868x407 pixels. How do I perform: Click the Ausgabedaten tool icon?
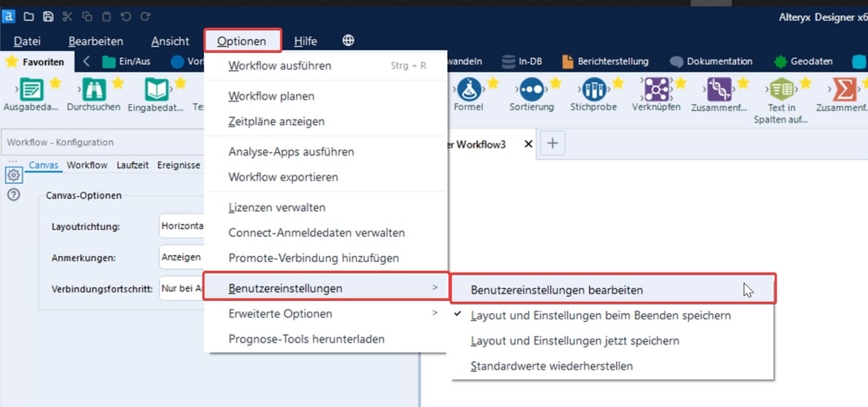coord(31,89)
